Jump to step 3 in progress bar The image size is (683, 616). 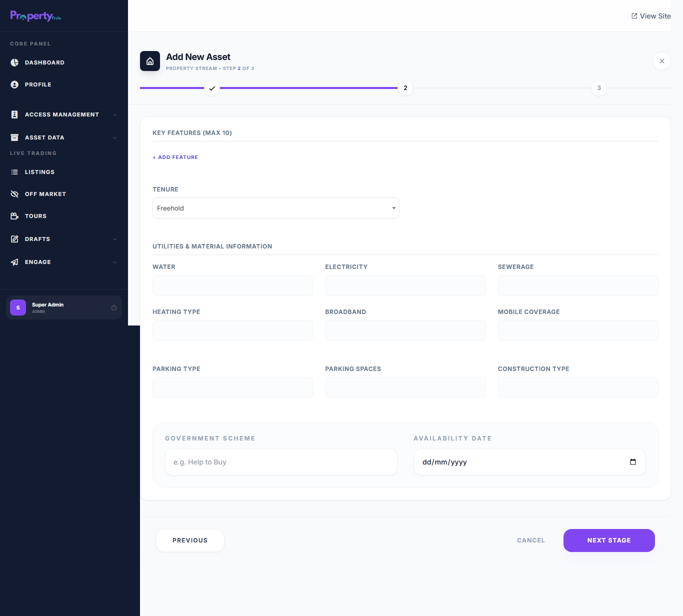tap(598, 88)
